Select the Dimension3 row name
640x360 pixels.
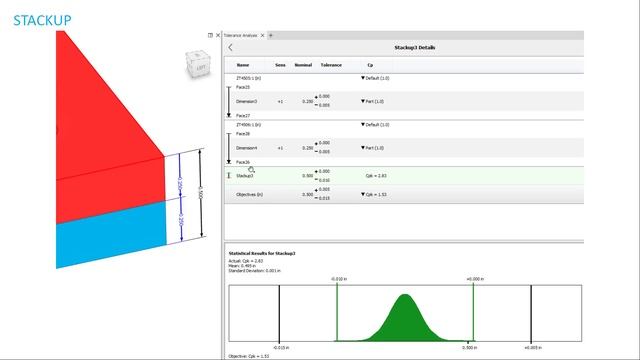tap(247, 101)
